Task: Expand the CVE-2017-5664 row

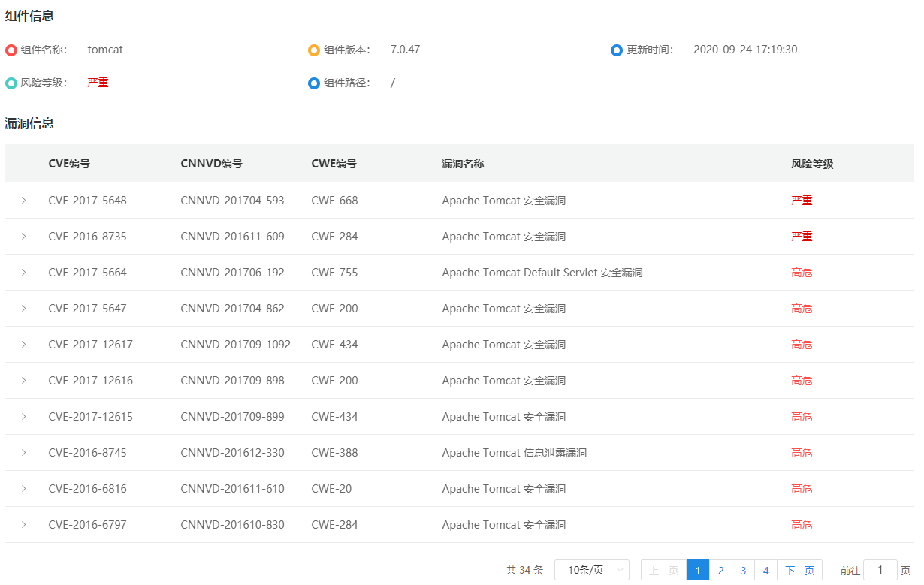Action: click(x=24, y=273)
